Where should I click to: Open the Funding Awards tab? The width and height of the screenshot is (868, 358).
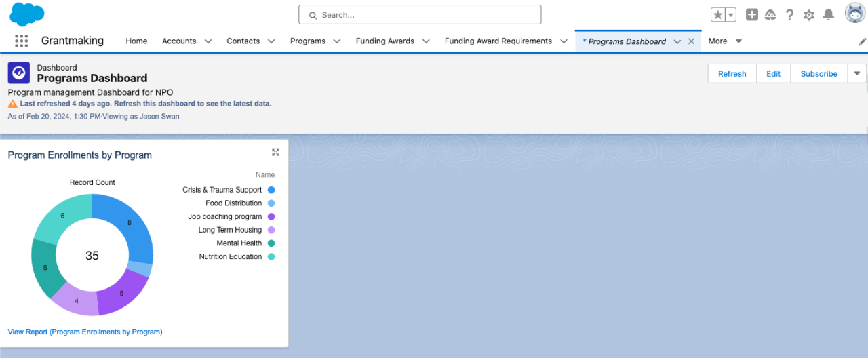[x=385, y=41]
